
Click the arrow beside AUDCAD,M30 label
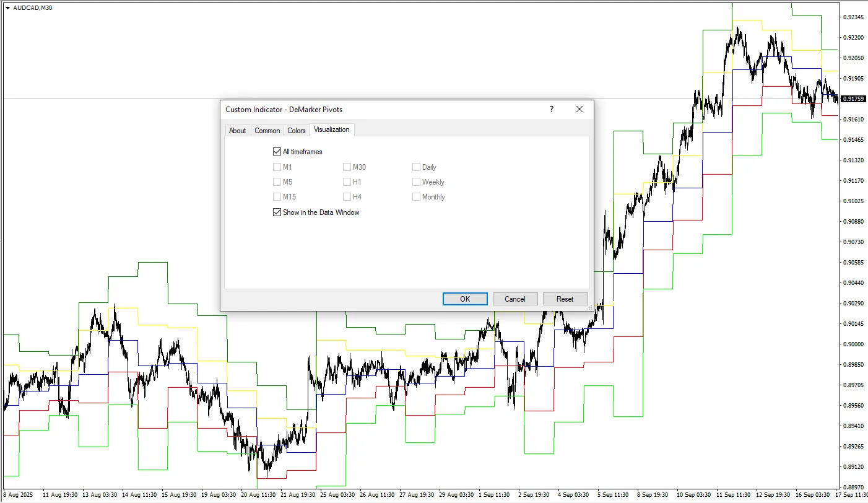7,7
